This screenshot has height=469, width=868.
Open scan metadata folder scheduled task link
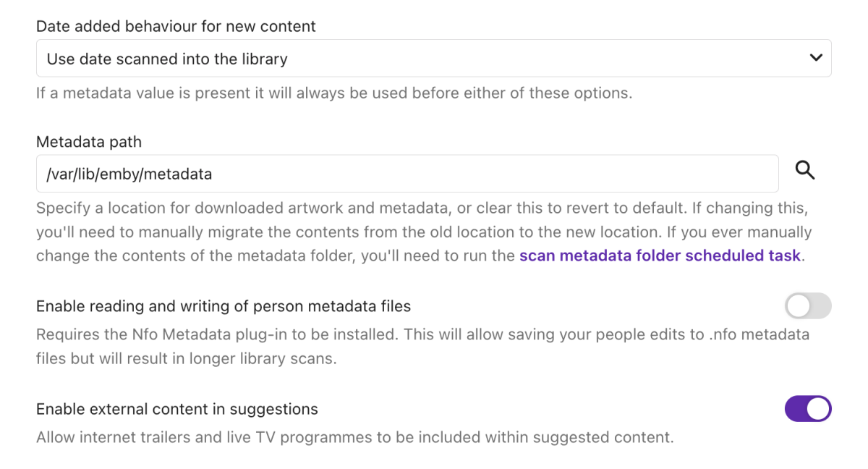pos(660,255)
